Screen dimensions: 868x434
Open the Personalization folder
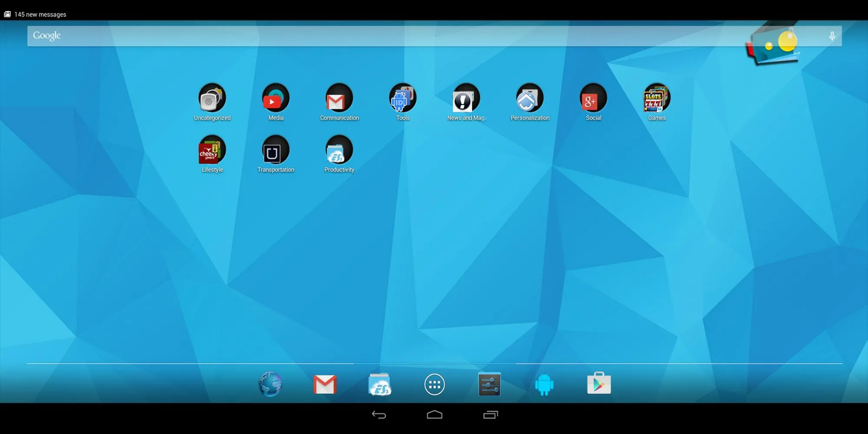pyautogui.click(x=530, y=99)
